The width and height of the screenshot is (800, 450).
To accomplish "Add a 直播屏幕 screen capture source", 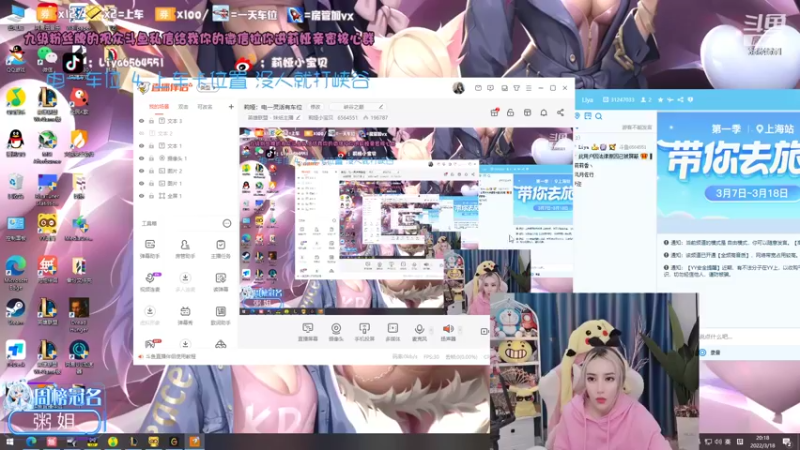I will (308, 332).
